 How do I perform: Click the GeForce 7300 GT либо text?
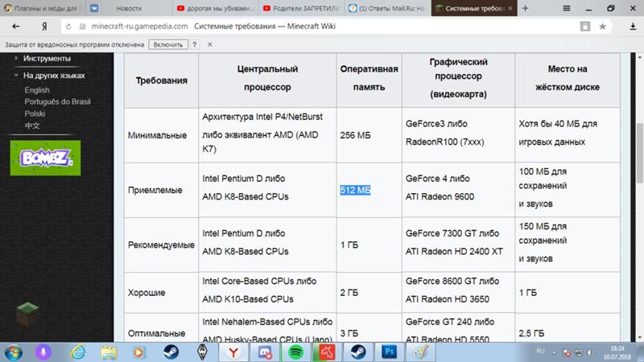pyautogui.click(x=452, y=233)
